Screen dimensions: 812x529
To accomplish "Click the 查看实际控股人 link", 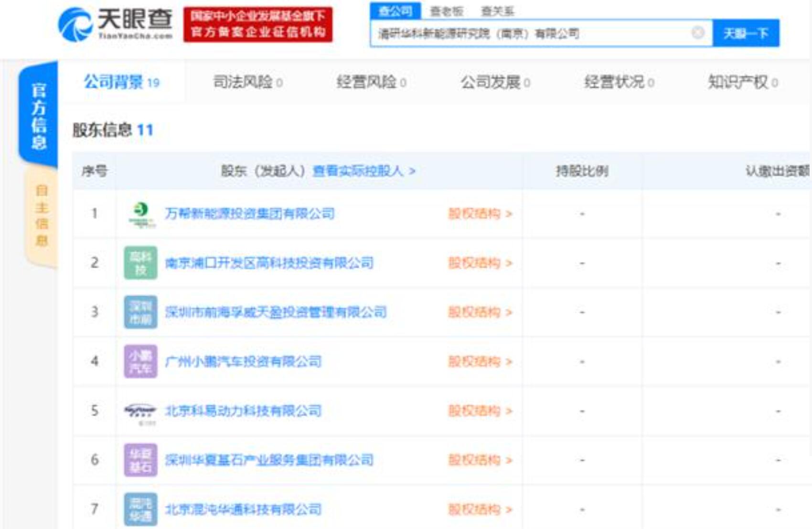I will (364, 171).
